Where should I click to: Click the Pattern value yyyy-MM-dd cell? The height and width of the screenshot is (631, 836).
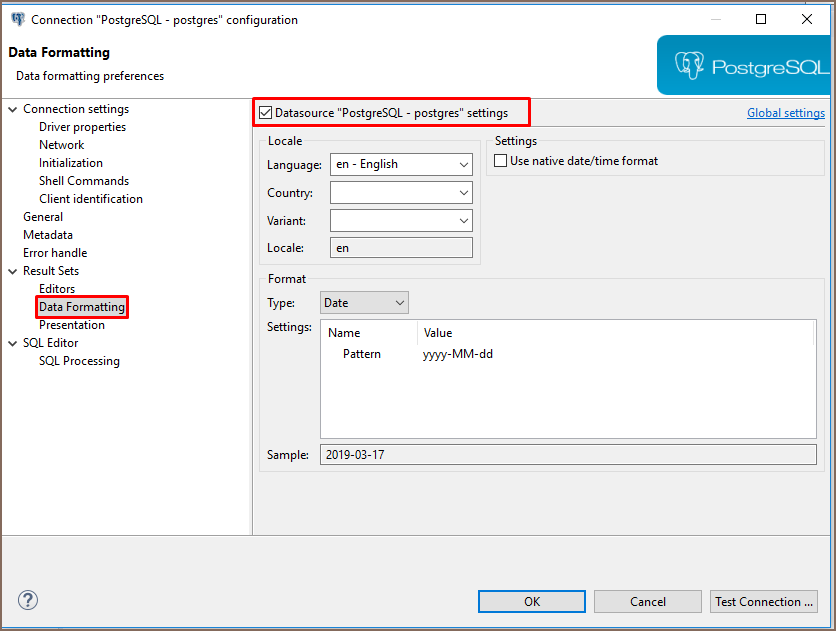(458, 354)
